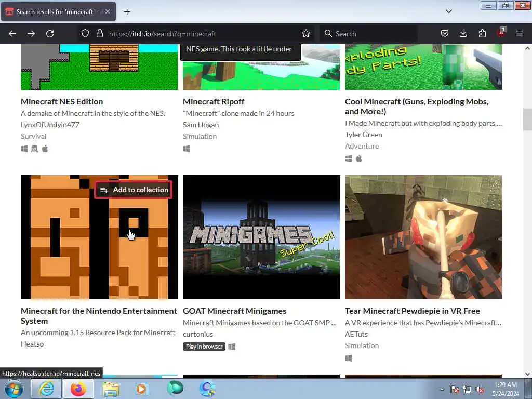532x399 pixels.
Task: Visit Tyler Green's author page
Action: tap(363, 135)
